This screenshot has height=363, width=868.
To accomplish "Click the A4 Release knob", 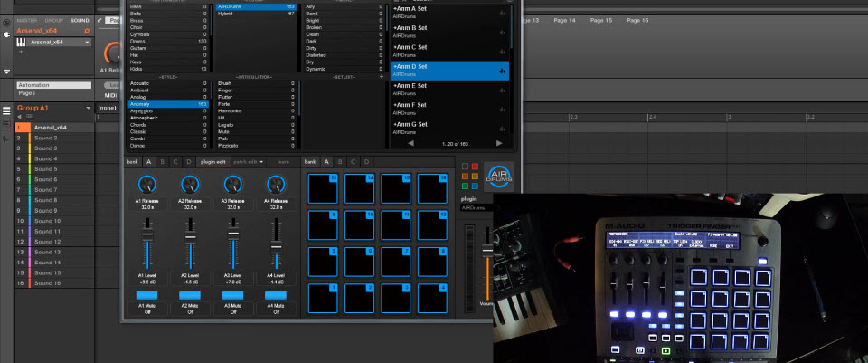I will point(277,184).
